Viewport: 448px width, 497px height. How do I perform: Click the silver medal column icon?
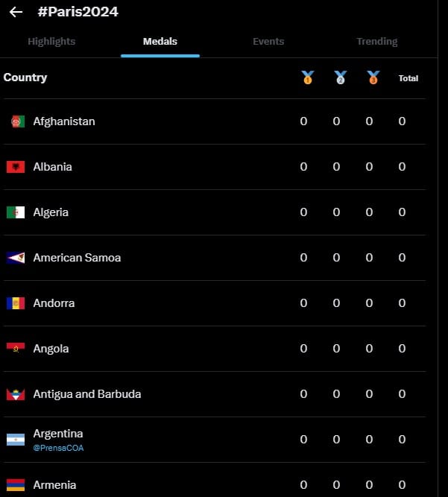(x=340, y=77)
